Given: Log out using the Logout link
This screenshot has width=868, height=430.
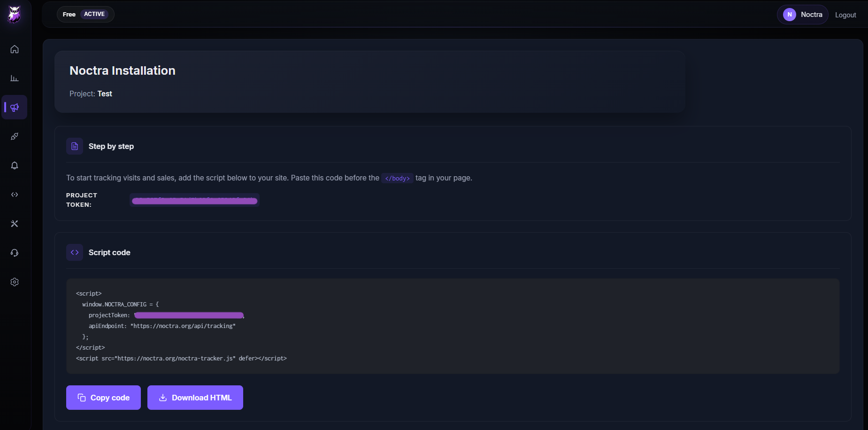Looking at the screenshot, I should (x=845, y=15).
